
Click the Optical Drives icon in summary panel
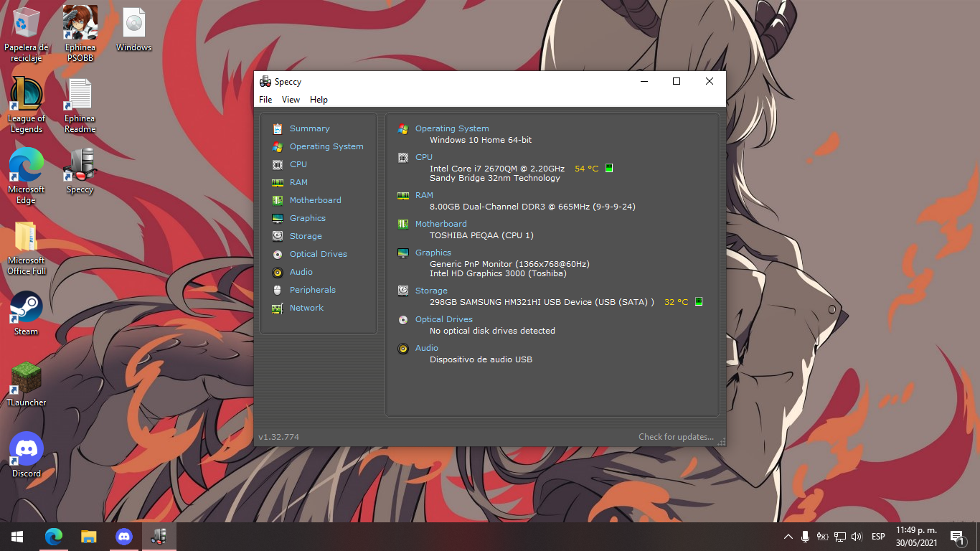(403, 319)
